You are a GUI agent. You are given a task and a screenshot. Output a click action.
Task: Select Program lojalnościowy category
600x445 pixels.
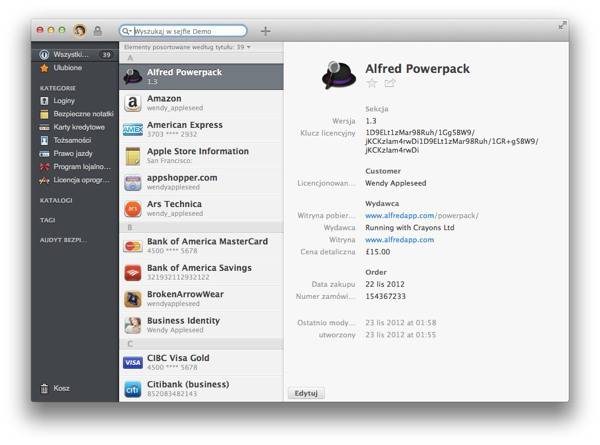pyautogui.click(x=75, y=167)
